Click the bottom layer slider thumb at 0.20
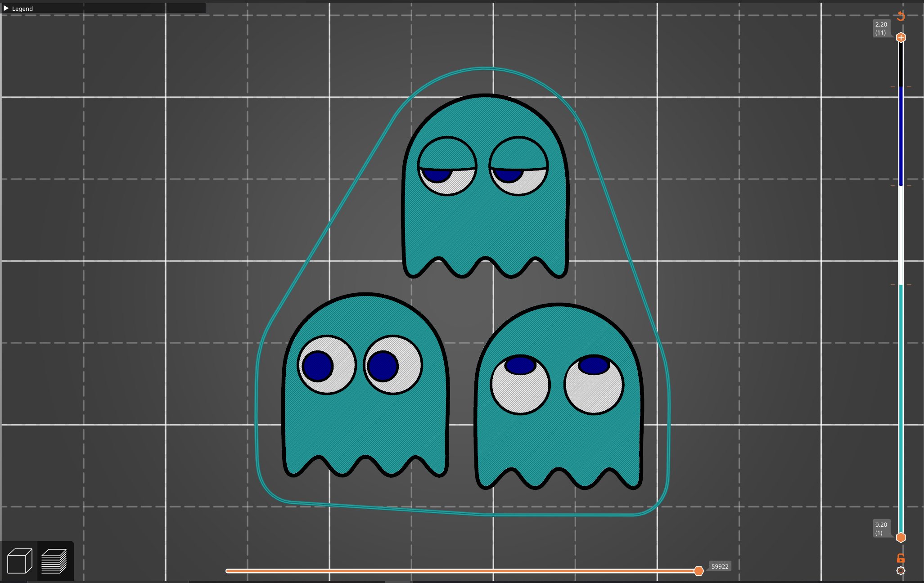Viewport: 924px width, 583px height. tap(901, 538)
